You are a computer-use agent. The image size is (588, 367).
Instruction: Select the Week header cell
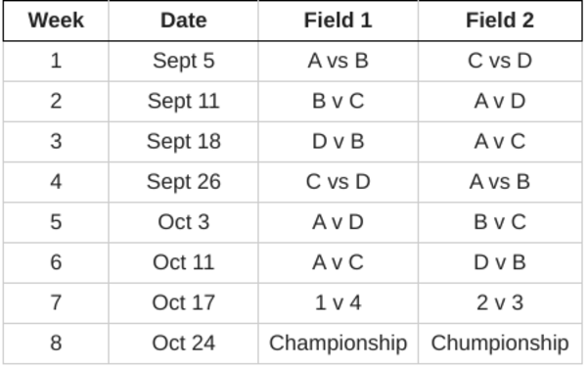pyautogui.click(x=56, y=21)
